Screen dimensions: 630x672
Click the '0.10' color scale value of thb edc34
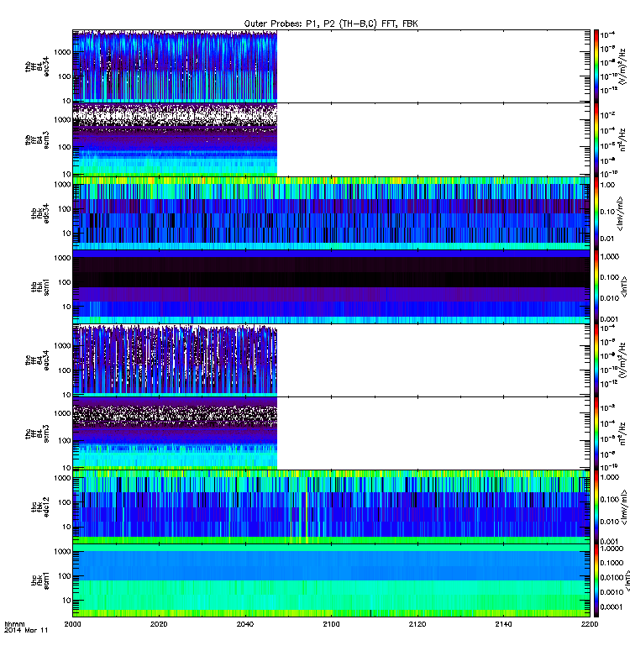click(607, 212)
